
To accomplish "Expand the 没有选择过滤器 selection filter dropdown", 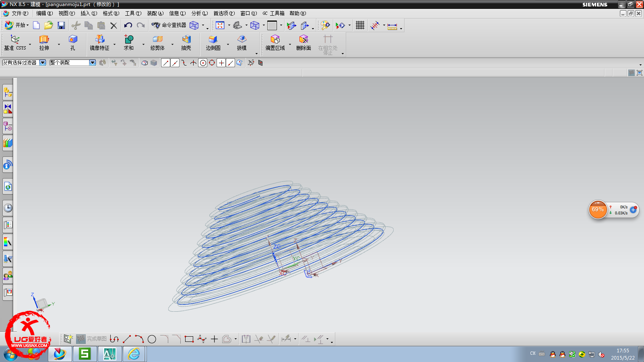I will tap(43, 63).
